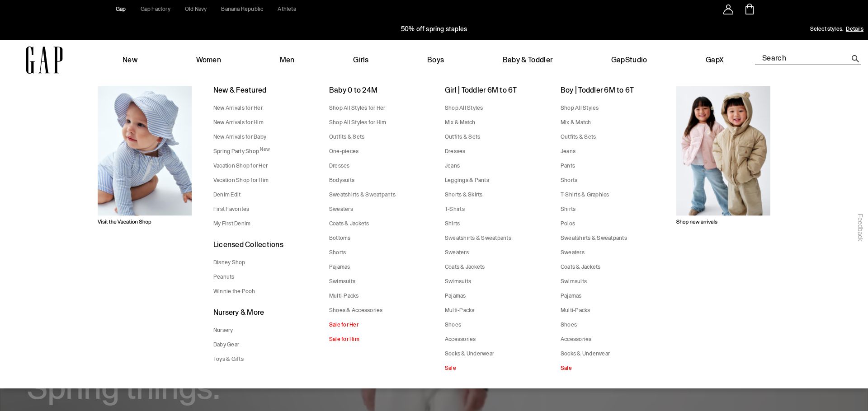The image size is (868, 411).
Task: Open Polos under Boy Toddler
Action: click(x=568, y=224)
